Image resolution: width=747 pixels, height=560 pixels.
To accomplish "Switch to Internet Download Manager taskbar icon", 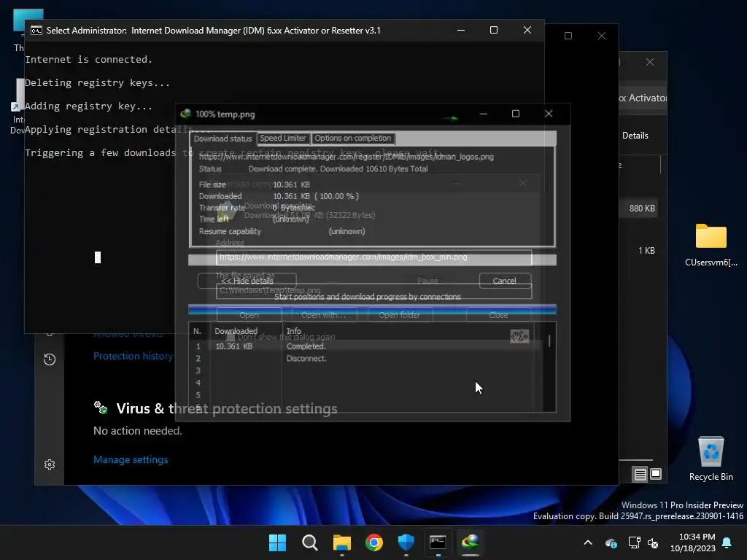I will 471,542.
